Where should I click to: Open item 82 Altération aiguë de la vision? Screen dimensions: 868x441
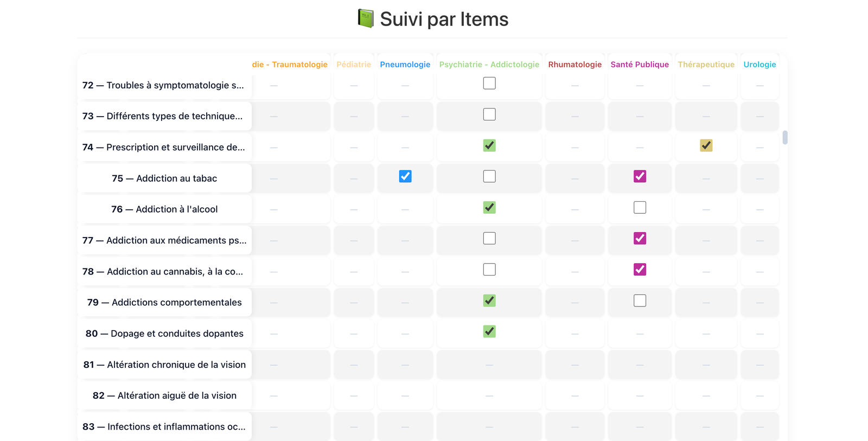[x=164, y=395]
